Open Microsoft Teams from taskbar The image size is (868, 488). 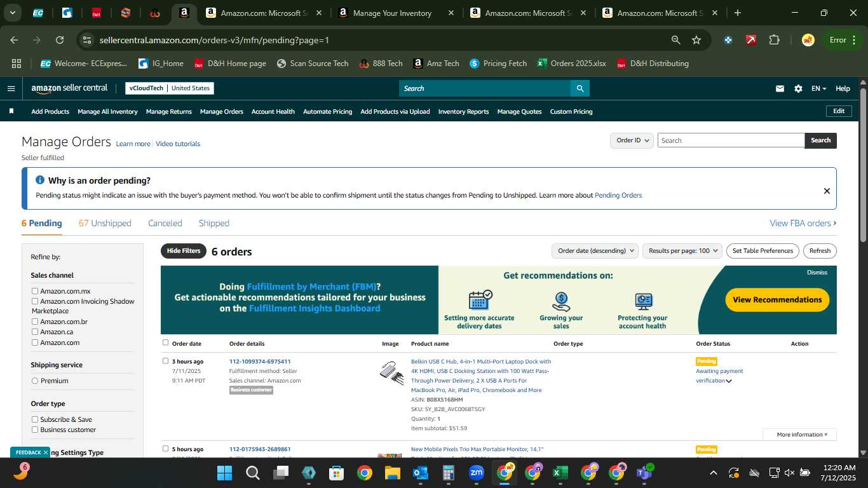[x=644, y=473]
